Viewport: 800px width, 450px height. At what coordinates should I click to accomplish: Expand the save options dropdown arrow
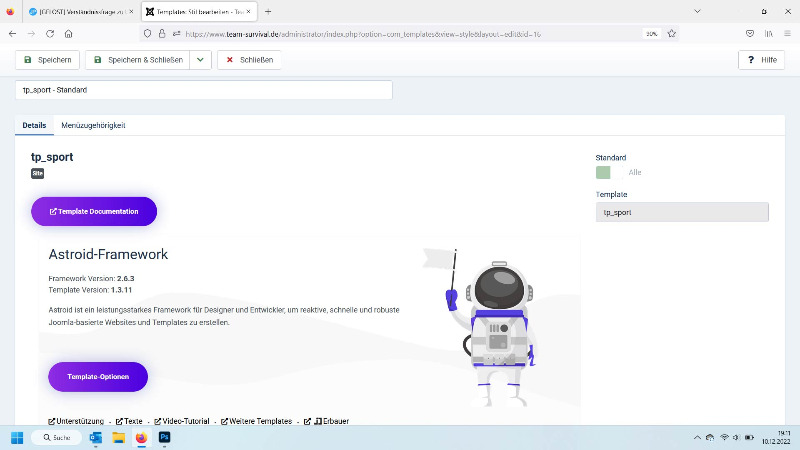[x=201, y=60]
